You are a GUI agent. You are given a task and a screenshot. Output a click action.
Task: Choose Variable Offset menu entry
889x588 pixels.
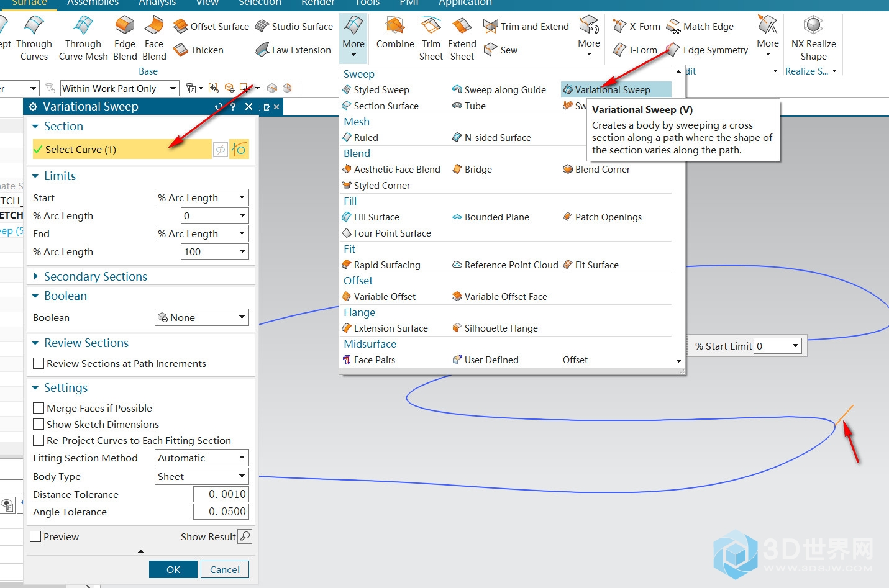point(379,297)
